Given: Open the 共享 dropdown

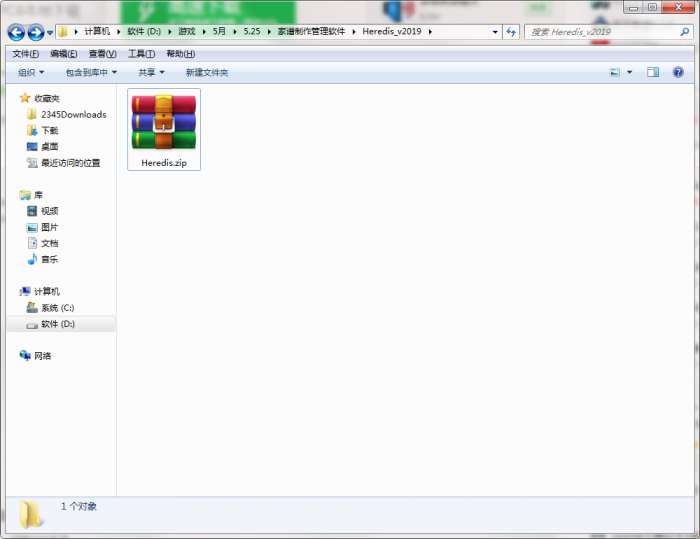Looking at the screenshot, I should 151,72.
